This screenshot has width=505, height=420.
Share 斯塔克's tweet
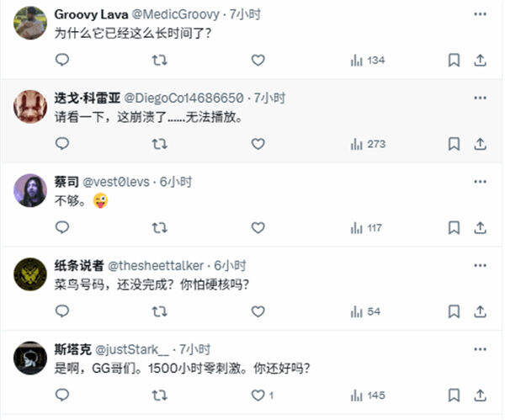[x=481, y=395]
